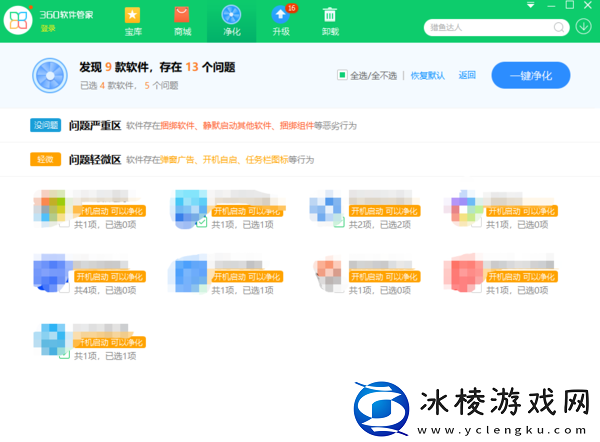Screen dimensions: 600x442
Task: Select the 问题严重区 section heading
Action: click(95, 126)
